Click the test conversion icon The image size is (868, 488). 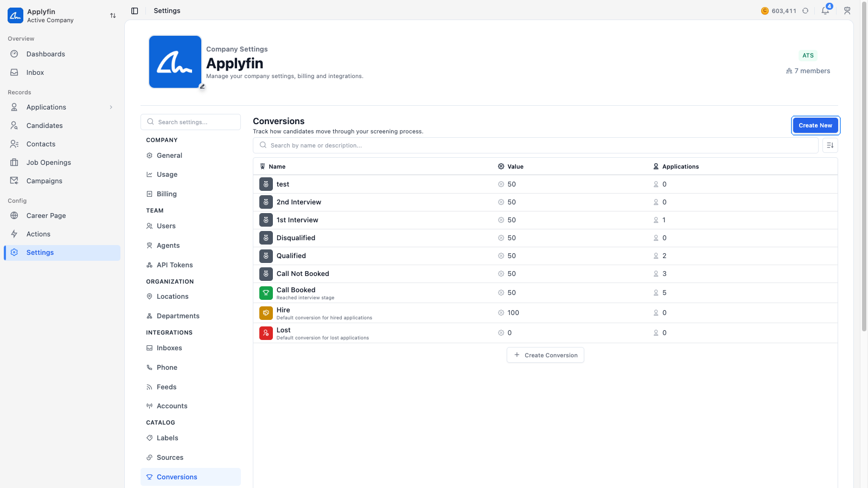(x=266, y=184)
